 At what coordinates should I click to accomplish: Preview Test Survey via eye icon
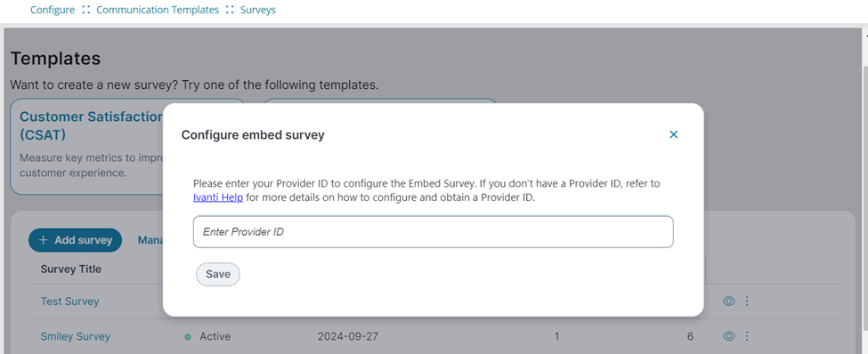(x=729, y=301)
